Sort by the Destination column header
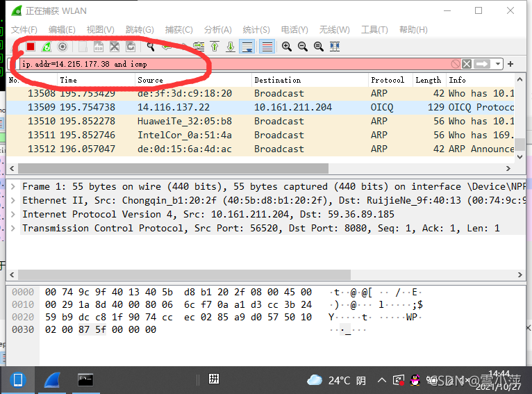 (x=310, y=80)
